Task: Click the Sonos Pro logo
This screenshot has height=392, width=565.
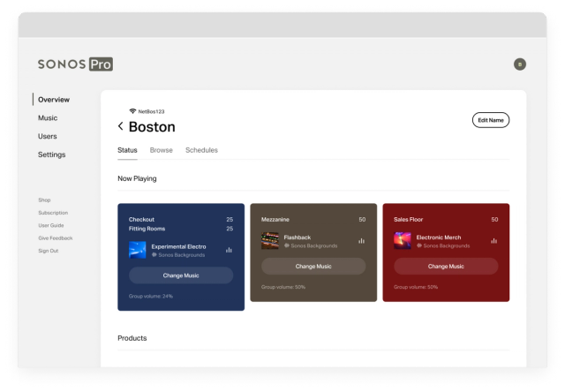Action: coord(75,64)
